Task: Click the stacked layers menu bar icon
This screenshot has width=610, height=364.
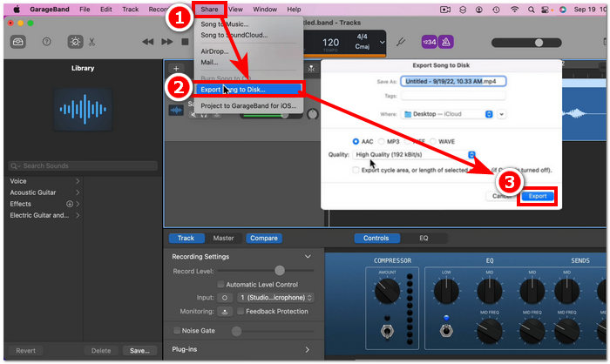Action: (463, 10)
